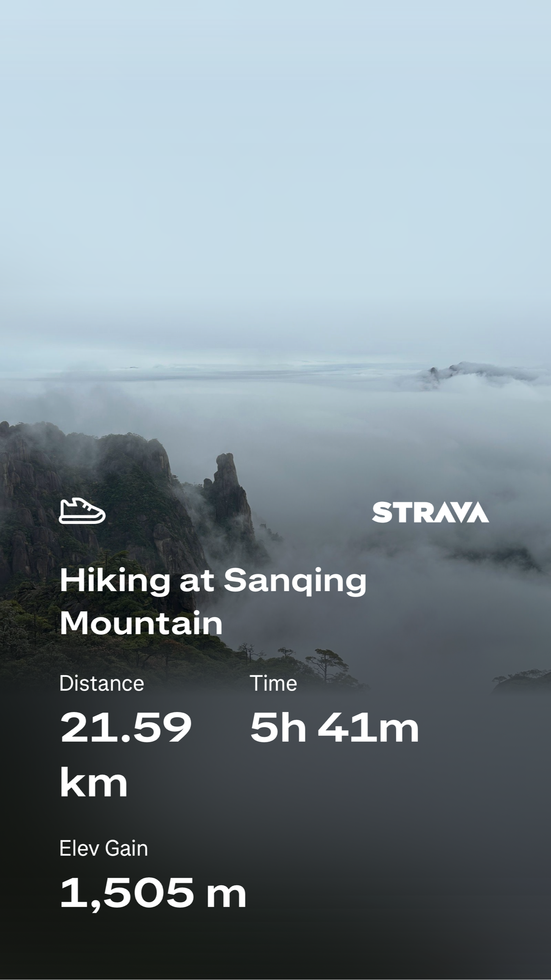Select the 5h hours value

(278, 727)
